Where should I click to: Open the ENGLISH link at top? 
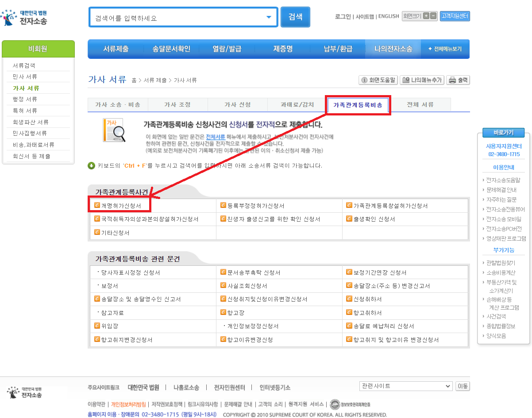coord(388,16)
